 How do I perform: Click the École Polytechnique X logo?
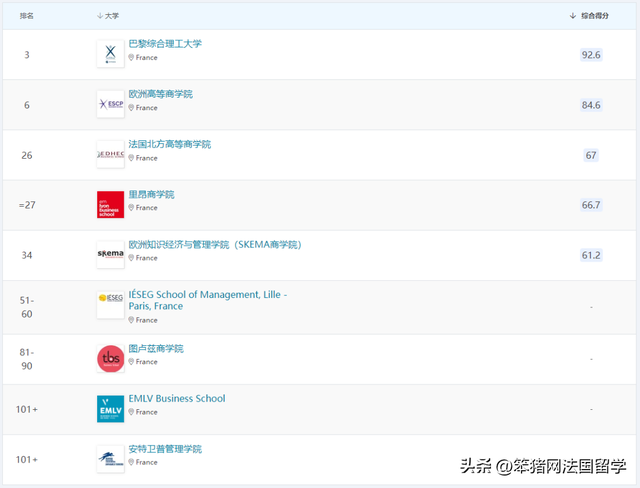point(110,54)
